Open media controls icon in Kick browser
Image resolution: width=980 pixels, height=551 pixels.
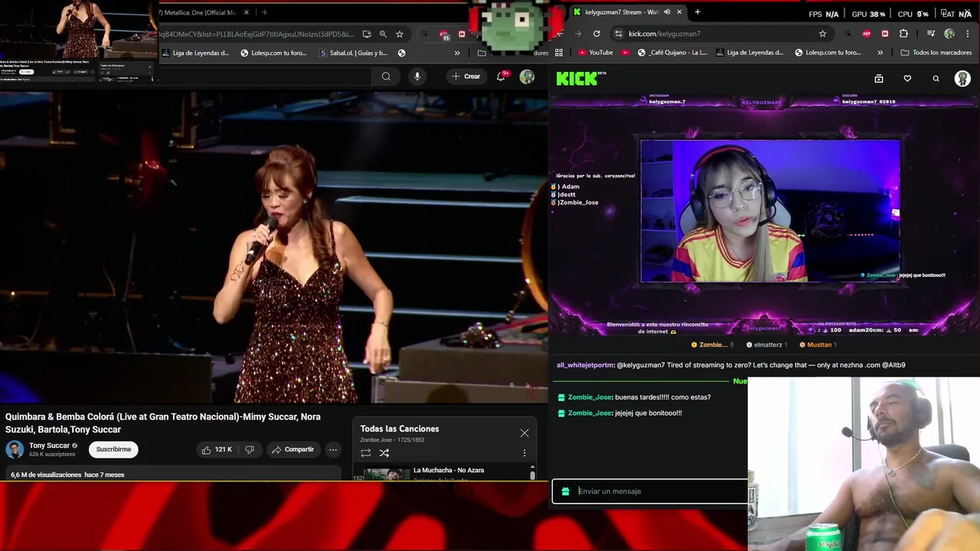click(930, 34)
